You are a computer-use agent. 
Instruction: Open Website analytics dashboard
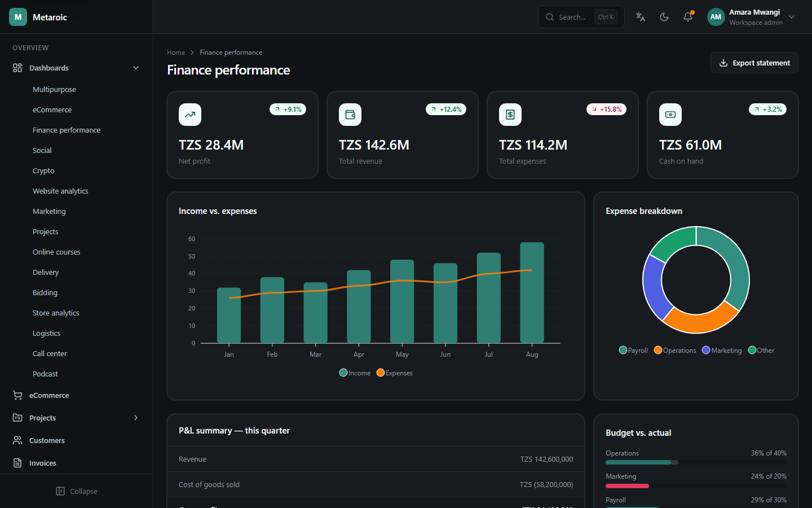60,191
